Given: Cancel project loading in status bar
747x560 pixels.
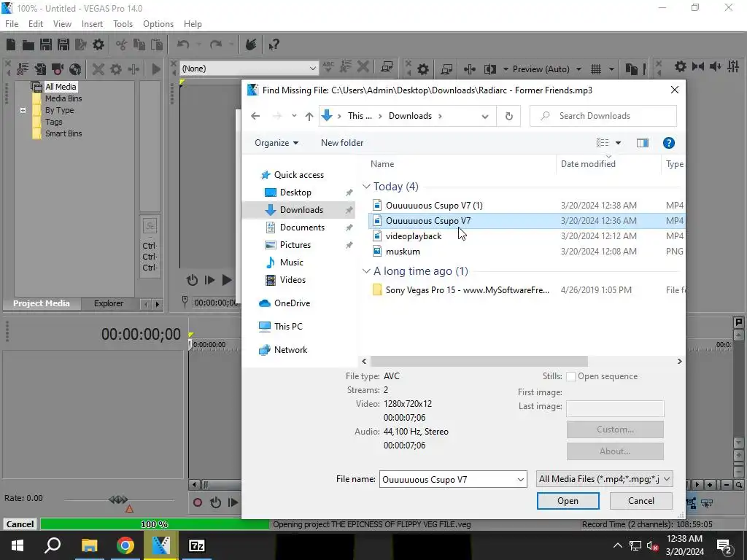Looking at the screenshot, I should coord(20,524).
